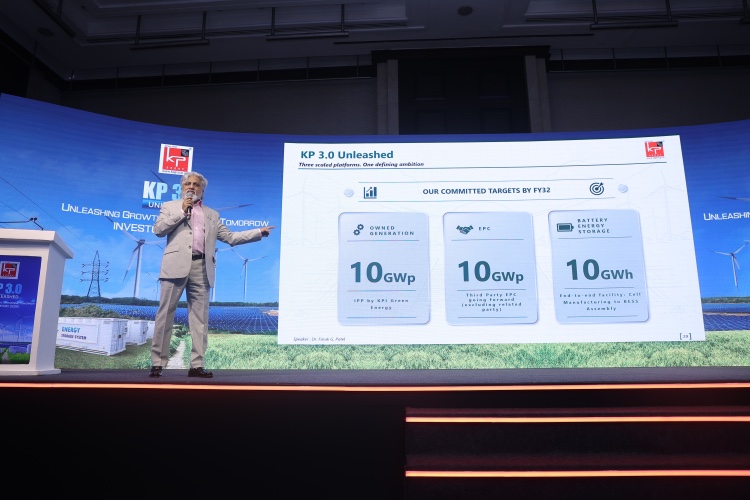750x500 pixels.
Task: Click the KP logo on the podium
Action: pos(9,270)
